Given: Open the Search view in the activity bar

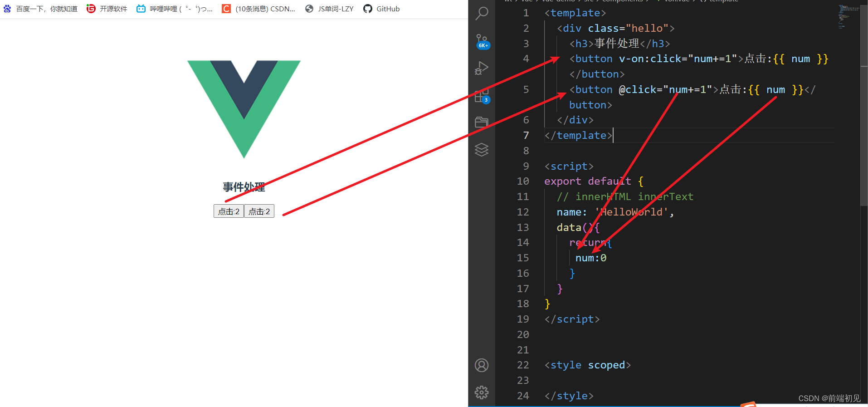Looking at the screenshot, I should pyautogui.click(x=482, y=14).
